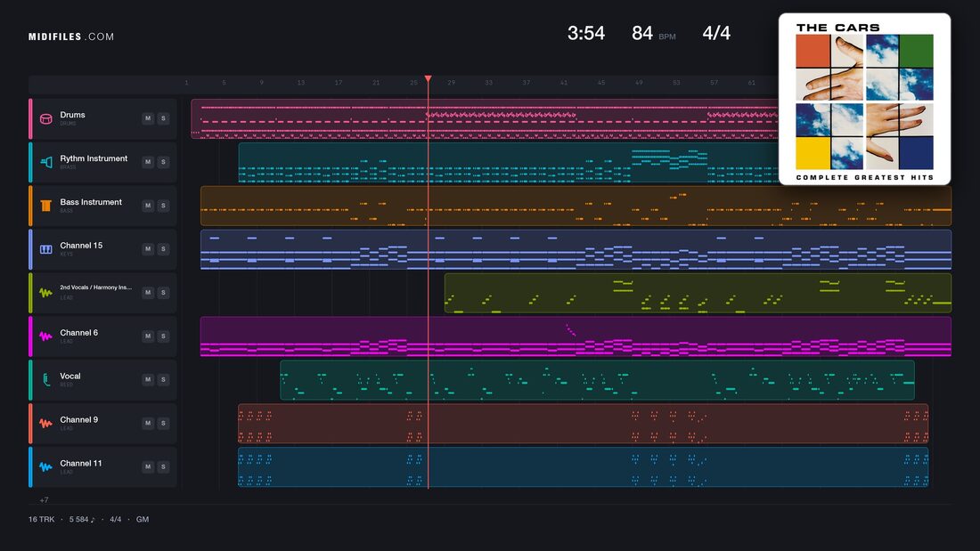Mute the Channel 11 track
Image resolution: width=980 pixels, height=551 pixels.
click(148, 466)
